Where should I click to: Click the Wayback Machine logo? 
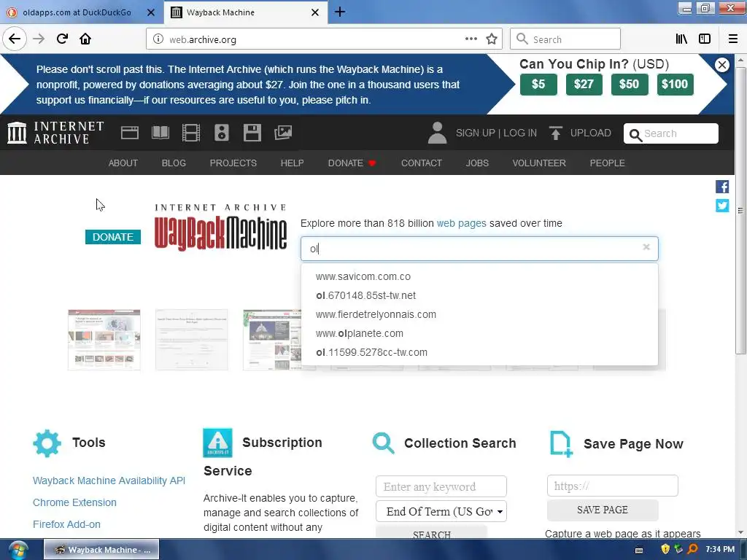tap(220, 227)
